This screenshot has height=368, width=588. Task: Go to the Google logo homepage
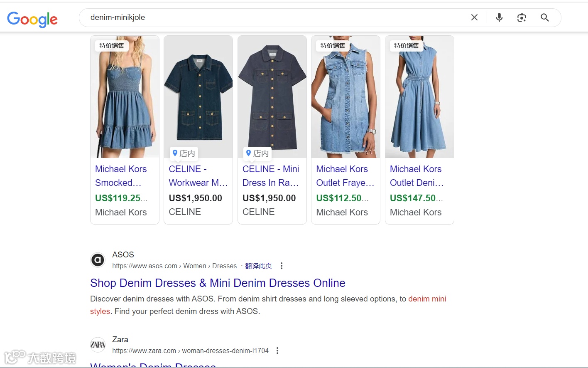[x=32, y=19]
